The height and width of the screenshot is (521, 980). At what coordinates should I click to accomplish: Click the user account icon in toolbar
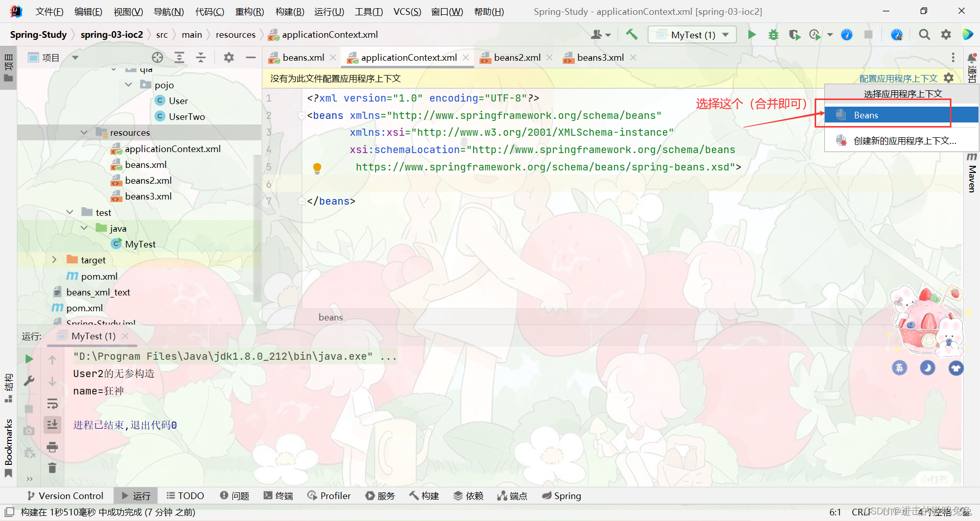tap(601, 35)
